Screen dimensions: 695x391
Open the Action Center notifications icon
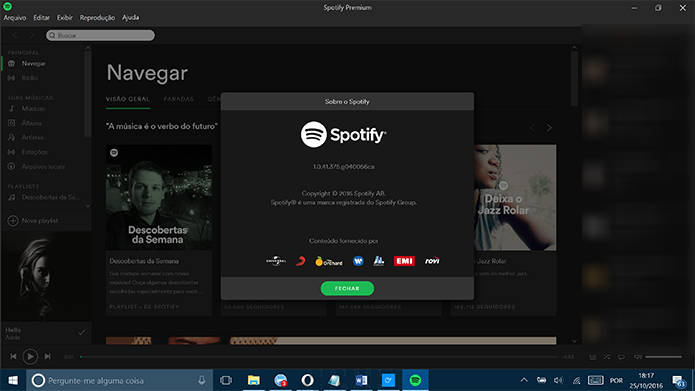[678, 381]
